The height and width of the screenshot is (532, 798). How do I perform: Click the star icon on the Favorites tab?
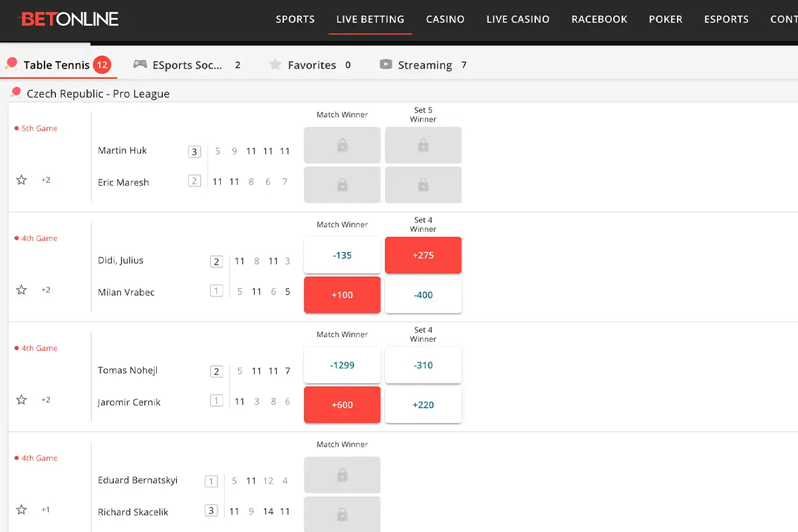click(275, 65)
